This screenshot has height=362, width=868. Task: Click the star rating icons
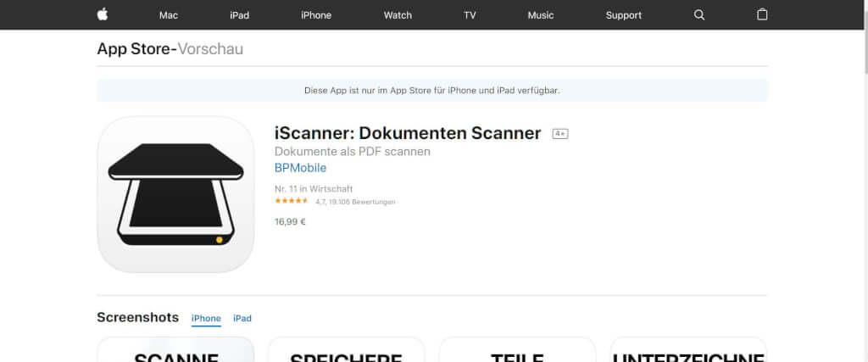292,201
